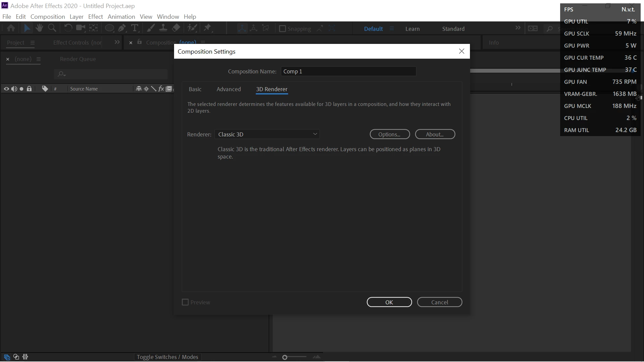644x362 pixels.
Task: Toggle the Snapping checkbox
Action: [x=282, y=29]
